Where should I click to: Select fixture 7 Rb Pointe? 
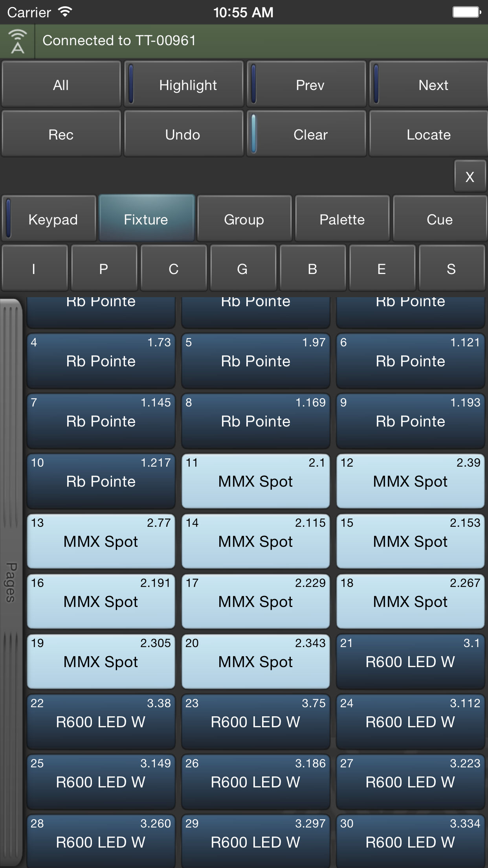(101, 421)
